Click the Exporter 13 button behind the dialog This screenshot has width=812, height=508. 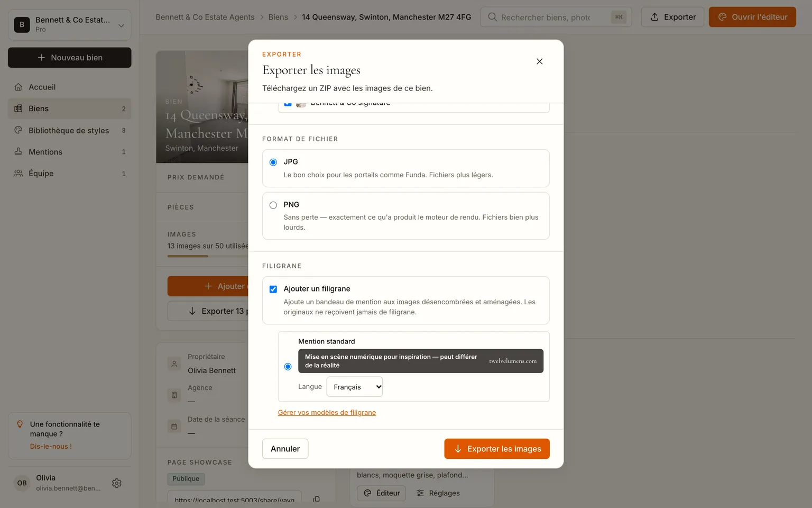coord(208,311)
